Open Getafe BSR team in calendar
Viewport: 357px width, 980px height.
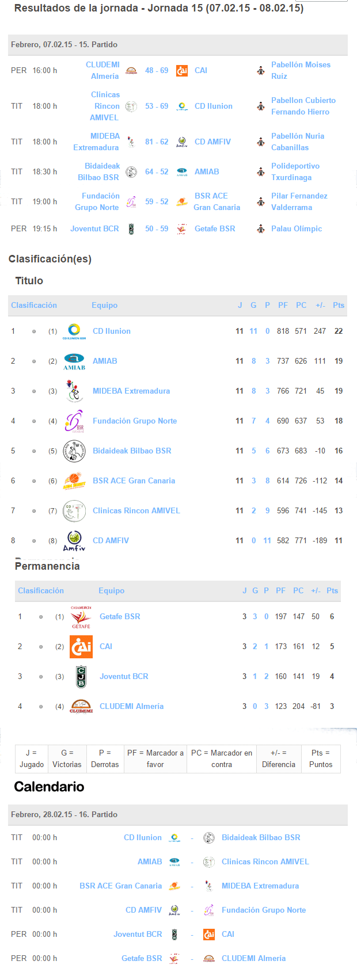142,959
